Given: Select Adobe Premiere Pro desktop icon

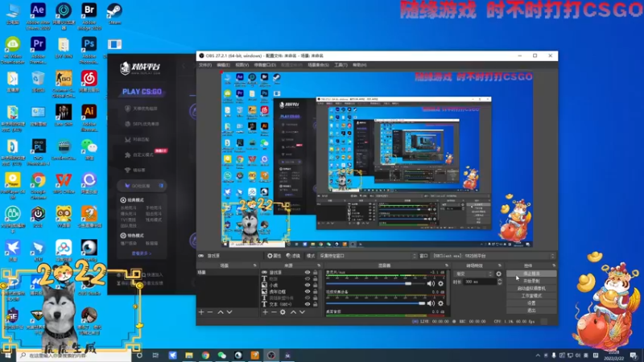Looking at the screenshot, I should pos(38,50).
